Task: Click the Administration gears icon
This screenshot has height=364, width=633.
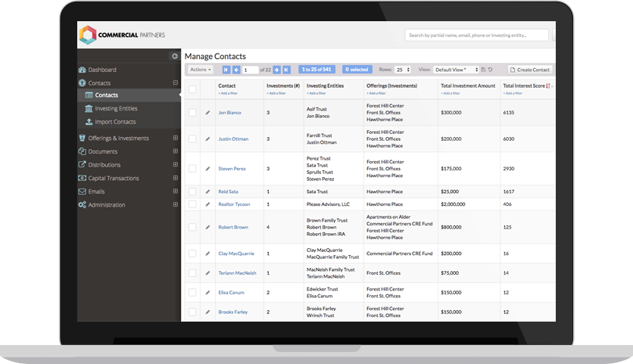Action: (83, 204)
